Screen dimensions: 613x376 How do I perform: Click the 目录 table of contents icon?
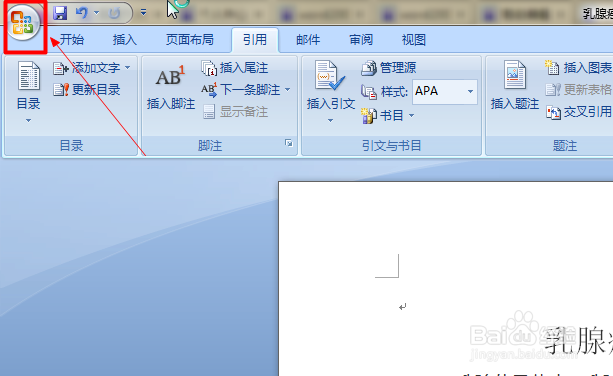29,76
